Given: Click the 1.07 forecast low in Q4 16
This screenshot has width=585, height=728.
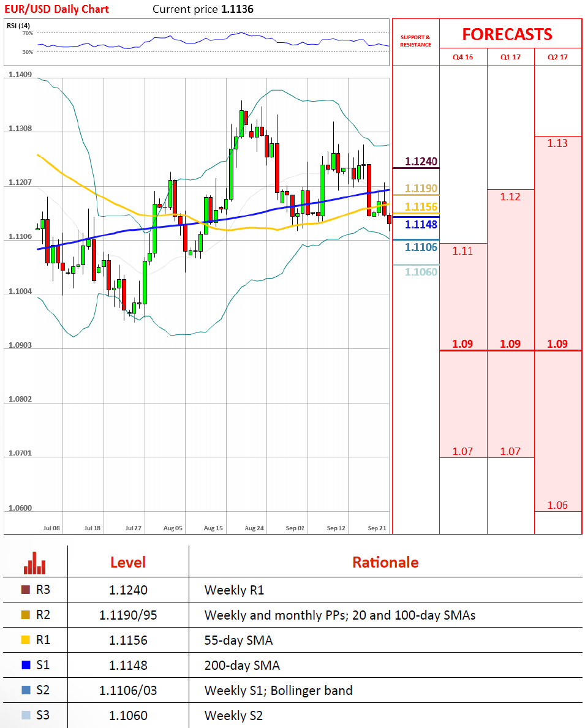Looking at the screenshot, I should [x=462, y=451].
